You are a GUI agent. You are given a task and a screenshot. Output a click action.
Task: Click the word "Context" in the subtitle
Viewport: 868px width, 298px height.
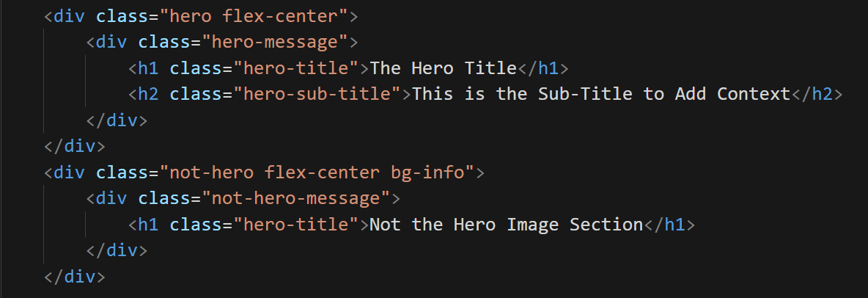(754, 94)
